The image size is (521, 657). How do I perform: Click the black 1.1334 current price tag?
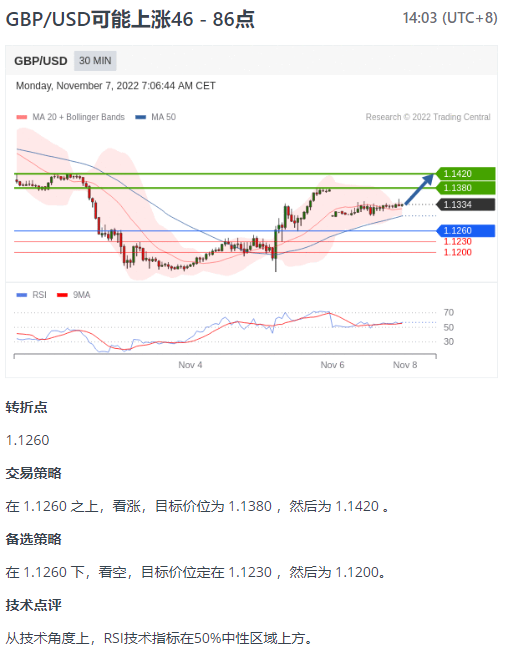tap(465, 204)
